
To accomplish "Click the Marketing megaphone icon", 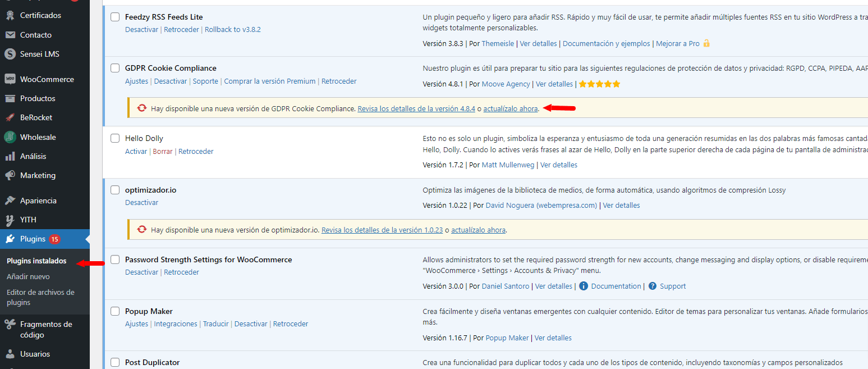I will coord(10,175).
